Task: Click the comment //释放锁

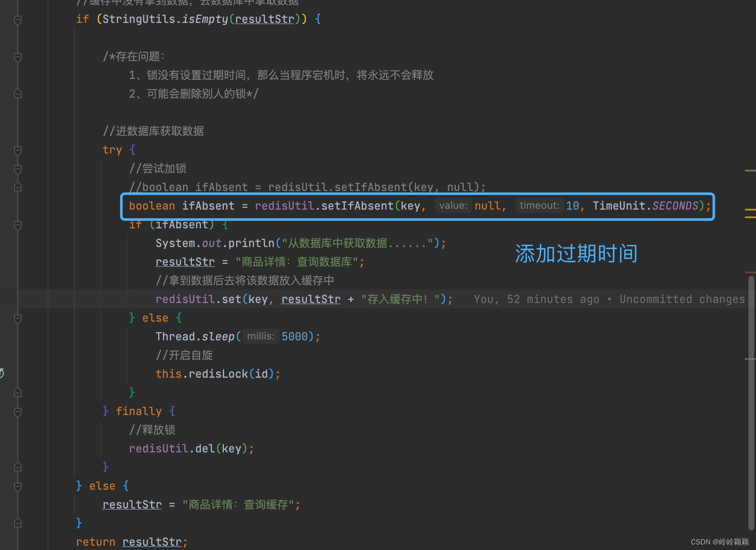Action: tap(152, 430)
